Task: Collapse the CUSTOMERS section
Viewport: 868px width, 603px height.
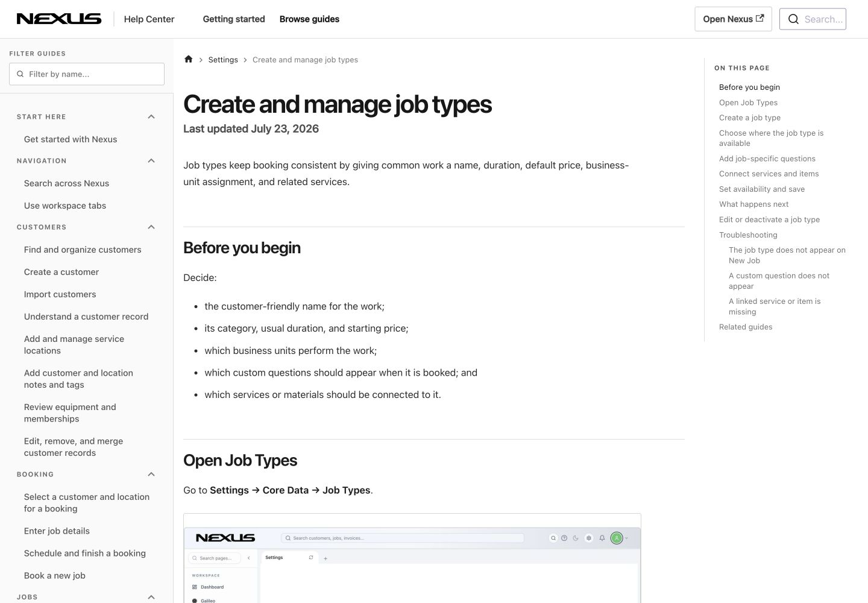Action: click(x=151, y=227)
